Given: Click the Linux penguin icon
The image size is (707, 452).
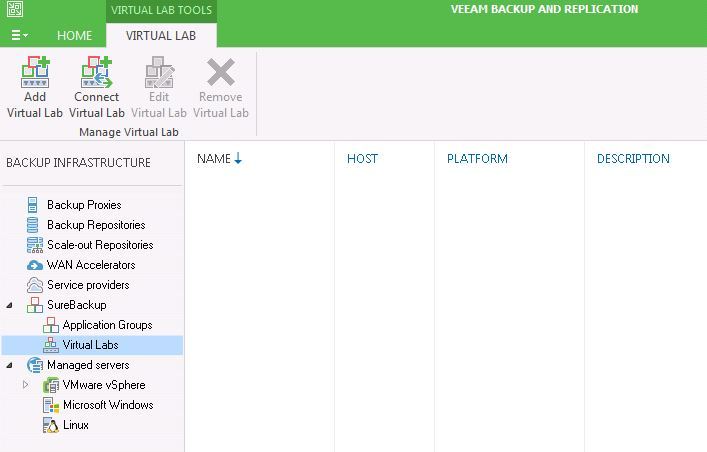Looking at the screenshot, I should pyautogui.click(x=51, y=425).
